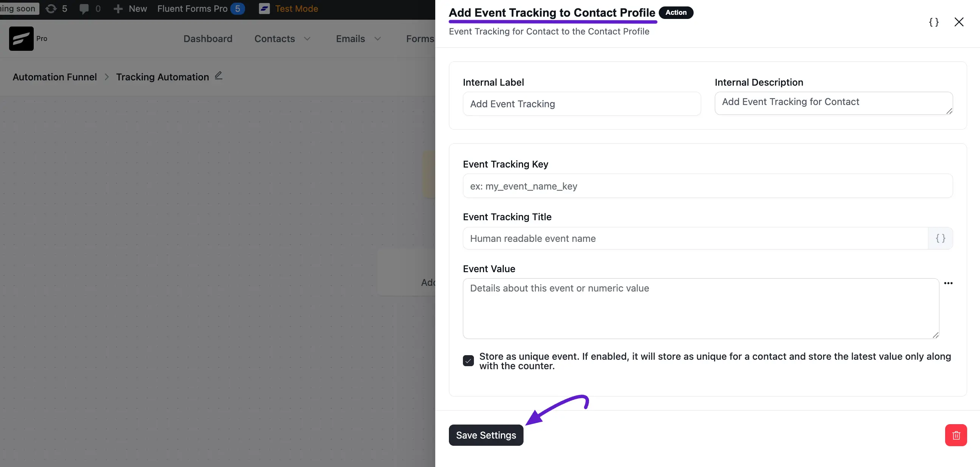Image resolution: width=980 pixels, height=467 pixels.
Task: Click the Test Mode FluentCRM icon
Action: [x=264, y=9]
